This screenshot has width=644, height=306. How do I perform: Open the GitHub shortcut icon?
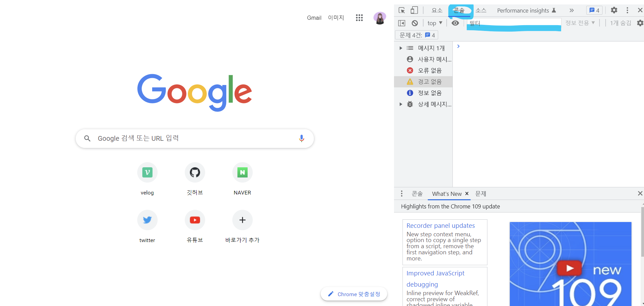195,172
